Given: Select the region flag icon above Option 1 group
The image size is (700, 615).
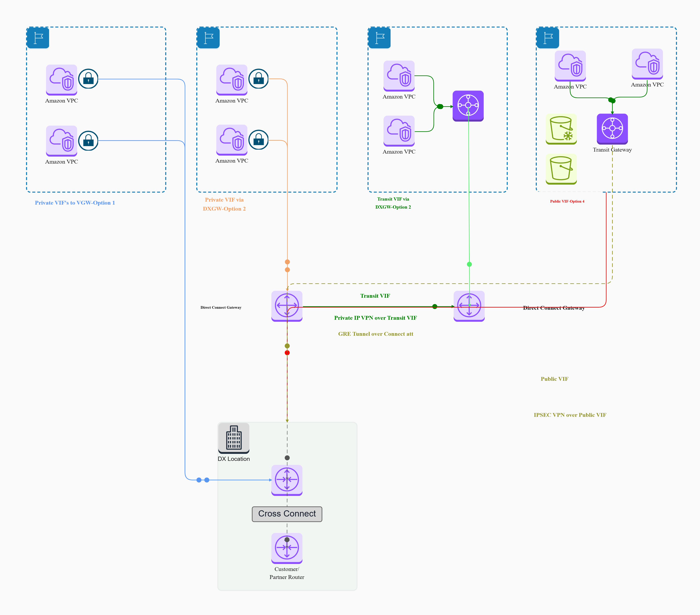Looking at the screenshot, I should [x=38, y=38].
